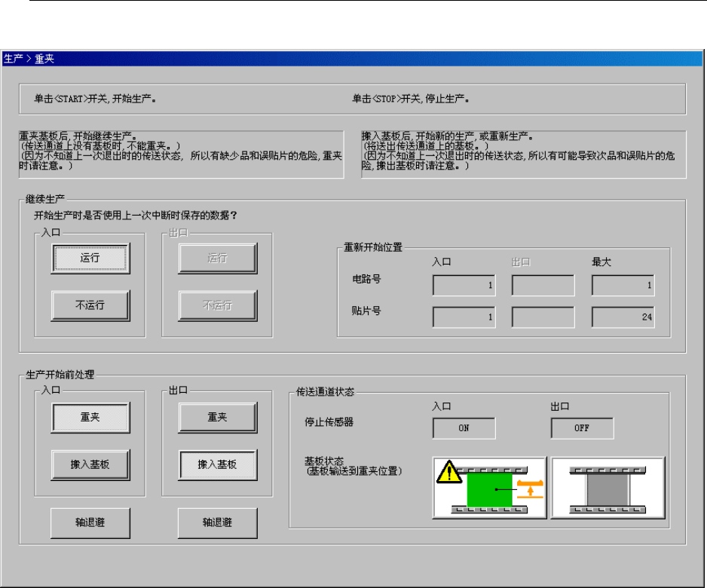Click 轴退避 button below 出口 group

point(218,523)
